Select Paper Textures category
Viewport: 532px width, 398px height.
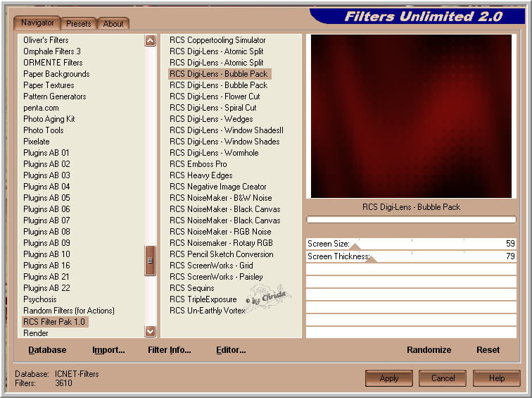[49, 85]
